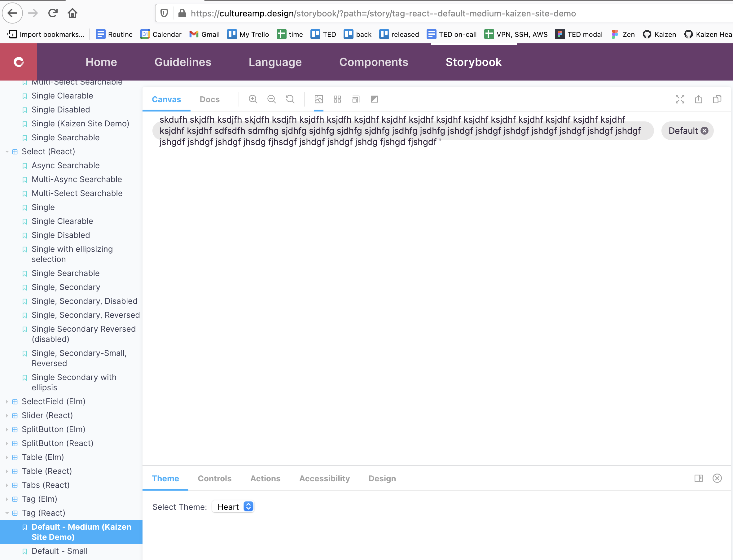Open the Select Theme dropdown
The width and height of the screenshot is (733, 560).
pyautogui.click(x=233, y=506)
